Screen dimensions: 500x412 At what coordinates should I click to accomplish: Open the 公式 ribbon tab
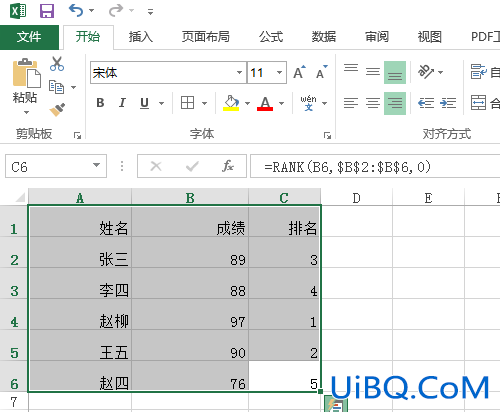(271, 37)
